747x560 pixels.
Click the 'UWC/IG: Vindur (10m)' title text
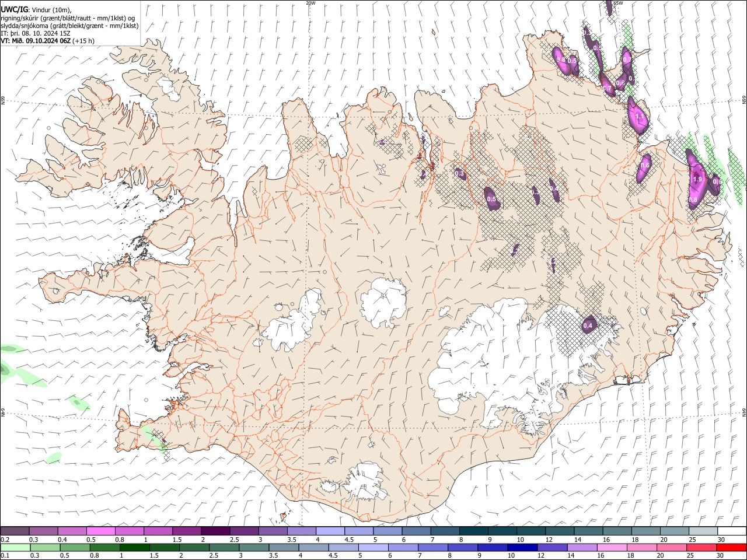coord(36,9)
